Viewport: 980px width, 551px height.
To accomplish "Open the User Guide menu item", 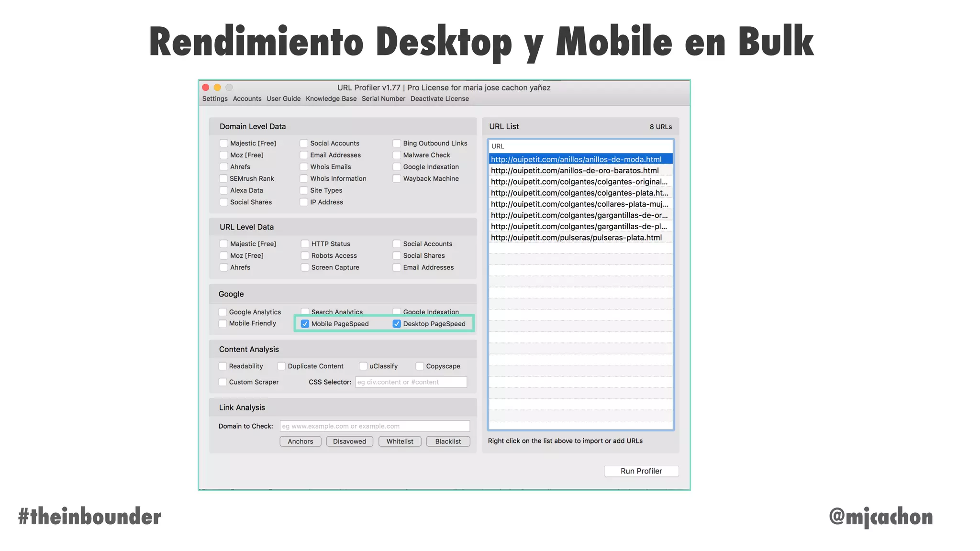I will pyautogui.click(x=283, y=99).
